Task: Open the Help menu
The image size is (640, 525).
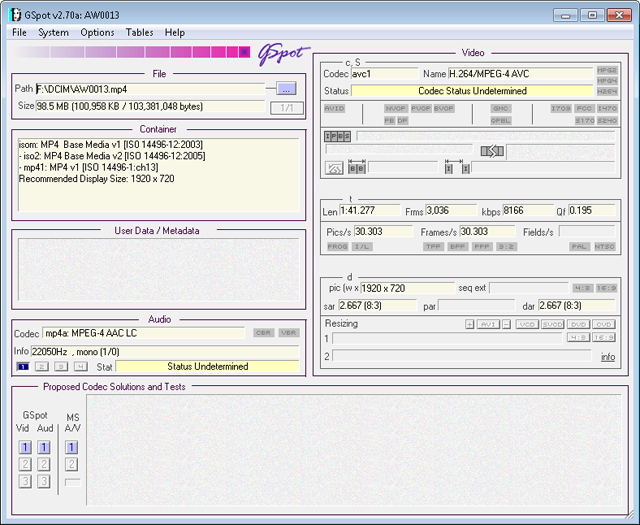Action: point(175,33)
